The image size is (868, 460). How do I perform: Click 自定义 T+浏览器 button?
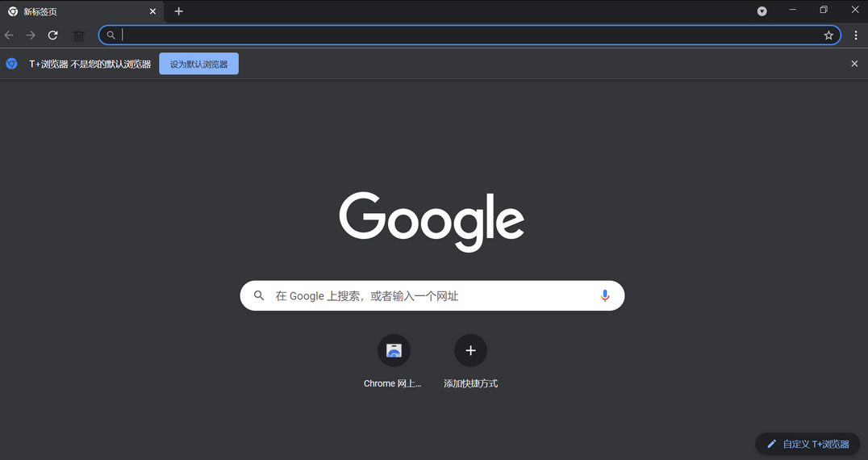(x=807, y=444)
